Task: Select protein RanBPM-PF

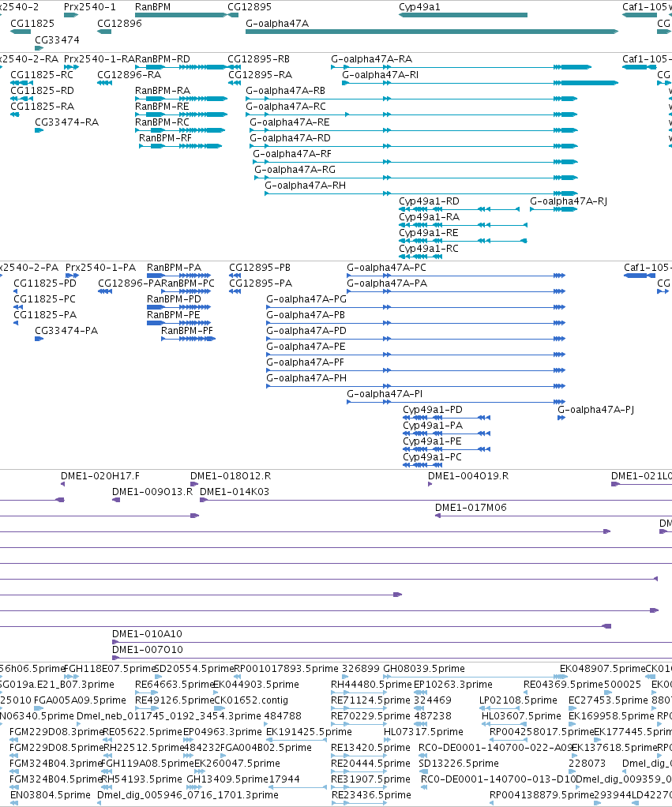Action: 187,331
